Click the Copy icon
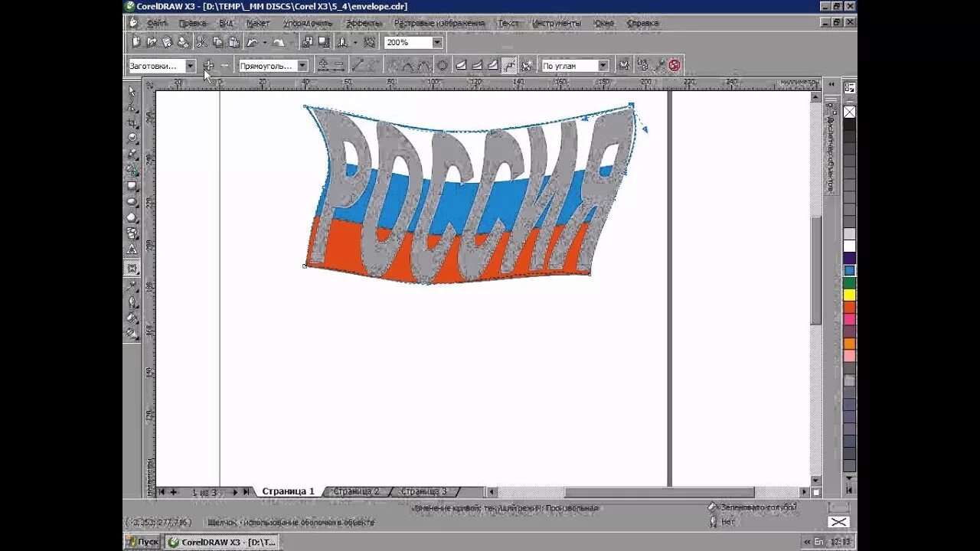The width and height of the screenshot is (980, 551). (217, 42)
